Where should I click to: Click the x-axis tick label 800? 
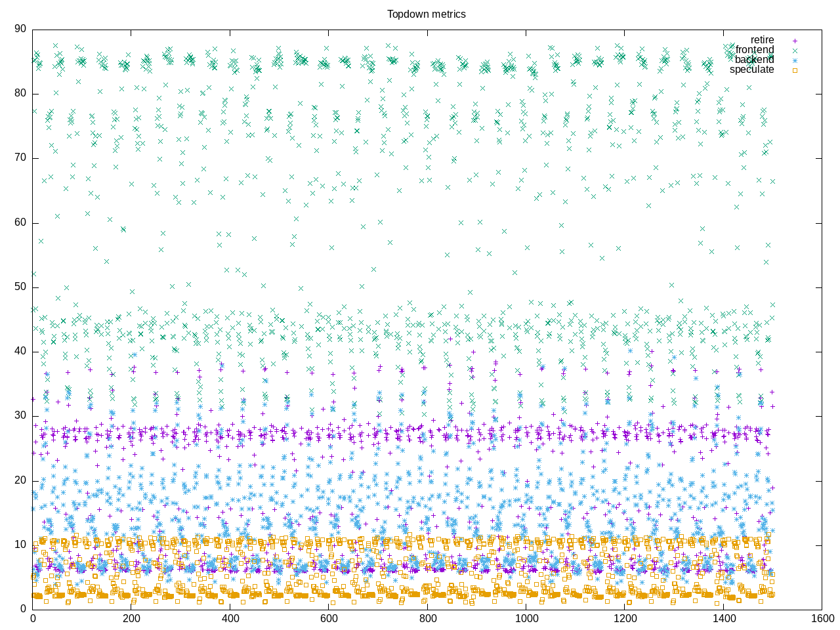pos(427,618)
